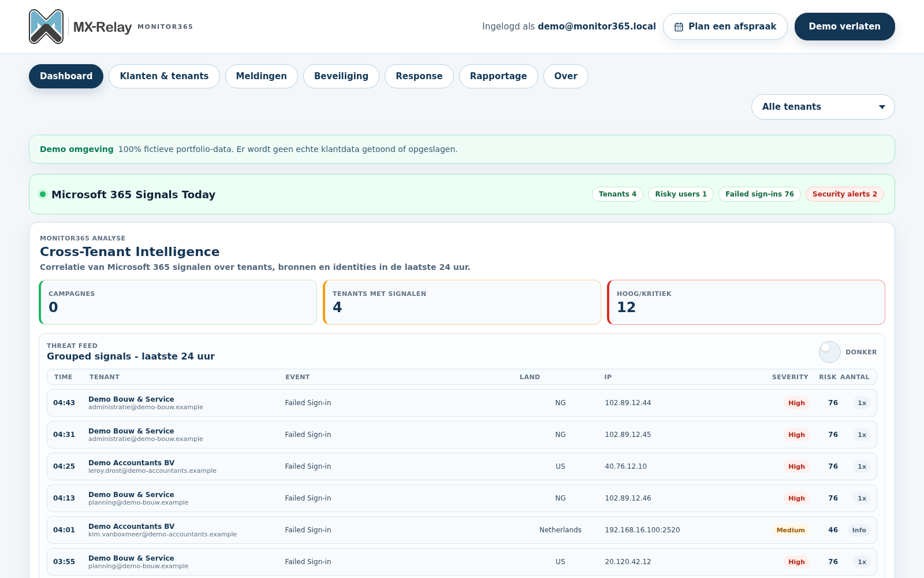
Task: Click IP address 20.120.42.12
Action: click(628, 562)
